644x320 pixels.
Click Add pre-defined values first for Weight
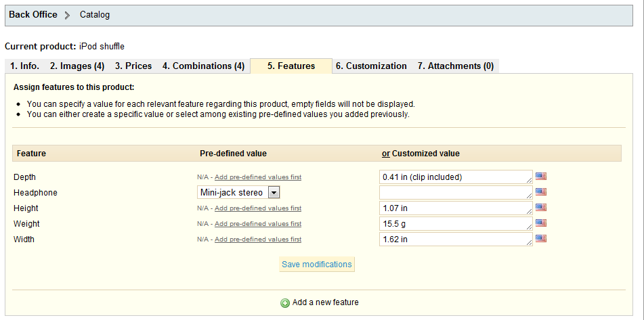258,224
